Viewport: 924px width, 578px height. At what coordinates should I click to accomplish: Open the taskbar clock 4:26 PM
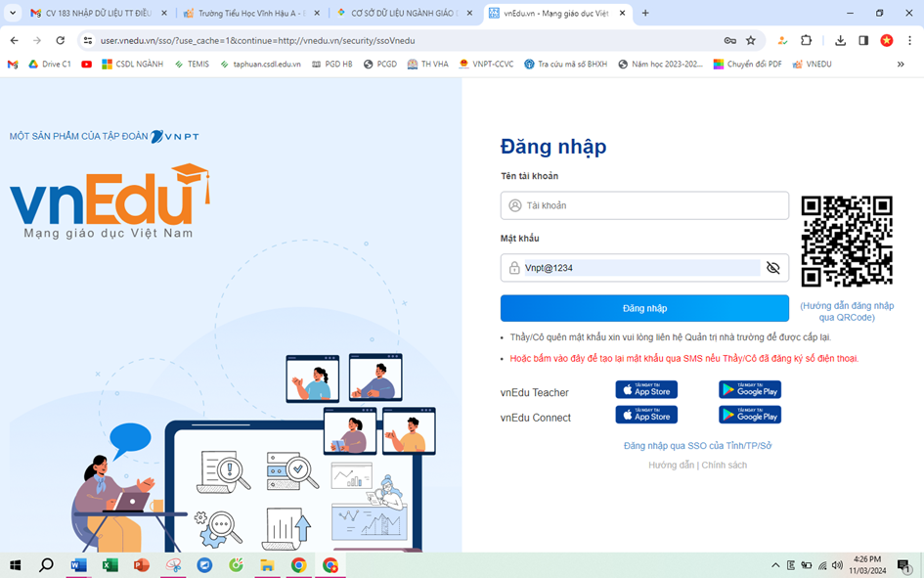pyautogui.click(x=867, y=565)
